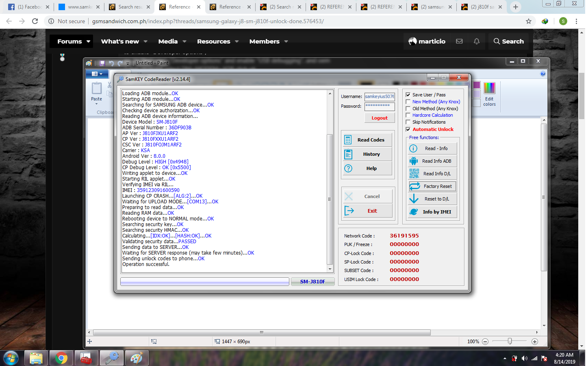Open the Chrome three-dot menu

click(x=576, y=21)
